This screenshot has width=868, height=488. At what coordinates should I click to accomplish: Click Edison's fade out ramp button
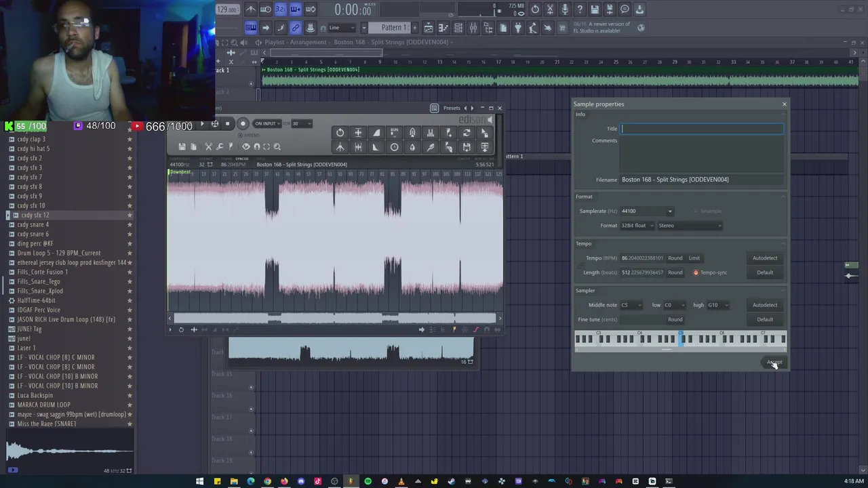[376, 147]
